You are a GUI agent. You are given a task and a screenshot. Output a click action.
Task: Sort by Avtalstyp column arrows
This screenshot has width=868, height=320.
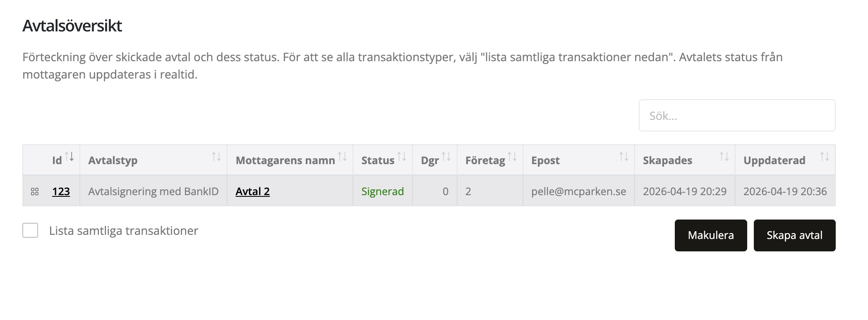(216, 157)
